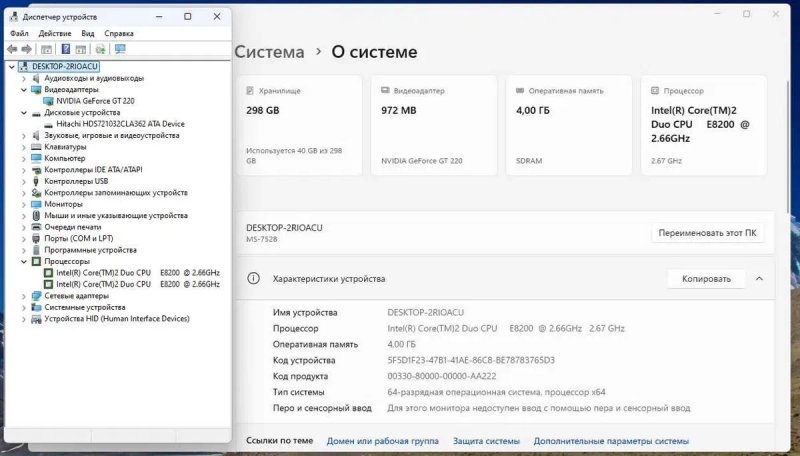Click the Back arrow in Device Manager toolbar
This screenshot has height=456, width=800.
(x=12, y=49)
